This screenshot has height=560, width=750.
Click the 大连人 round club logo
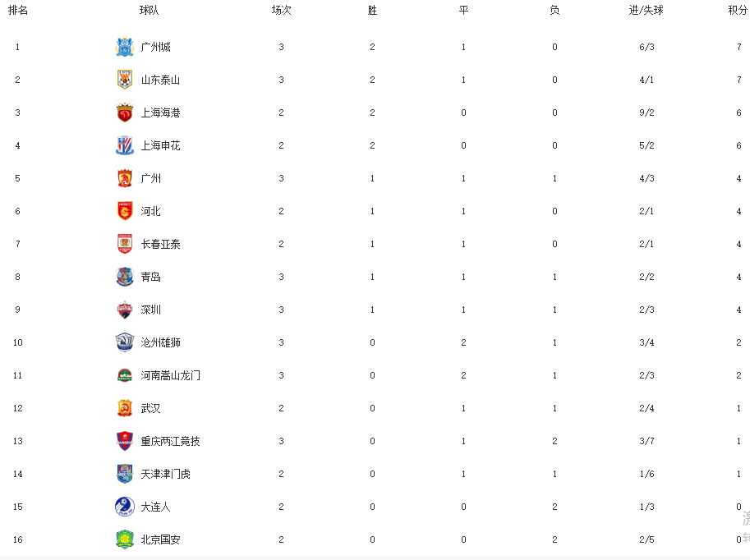coord(125,507)
